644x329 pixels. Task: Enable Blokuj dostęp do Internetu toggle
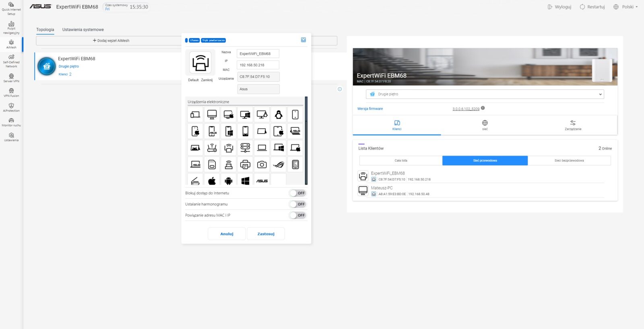pyautogui.click(x=298, y=193)
